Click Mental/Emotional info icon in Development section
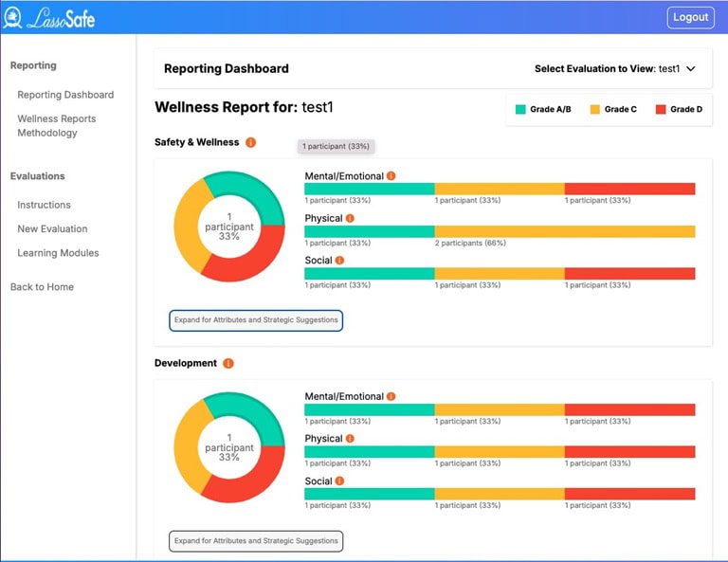Viewport: 728px width, 562px height. point(391,397)
